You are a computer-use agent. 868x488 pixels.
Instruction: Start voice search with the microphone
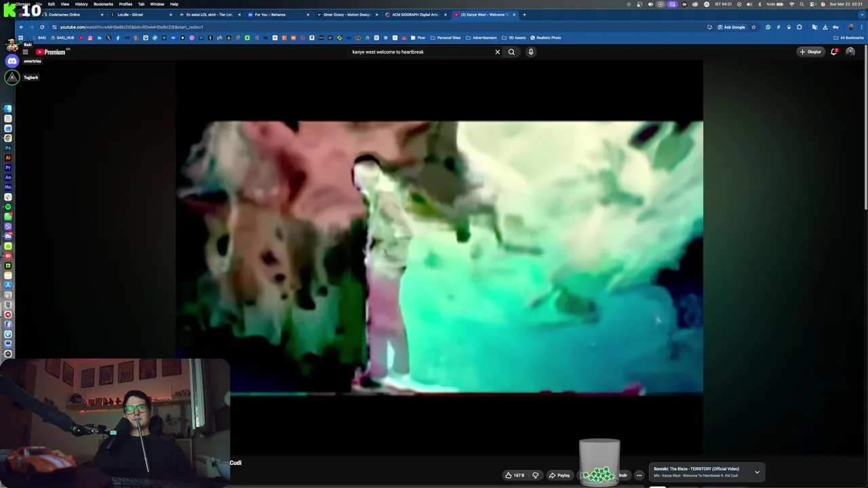531,52
